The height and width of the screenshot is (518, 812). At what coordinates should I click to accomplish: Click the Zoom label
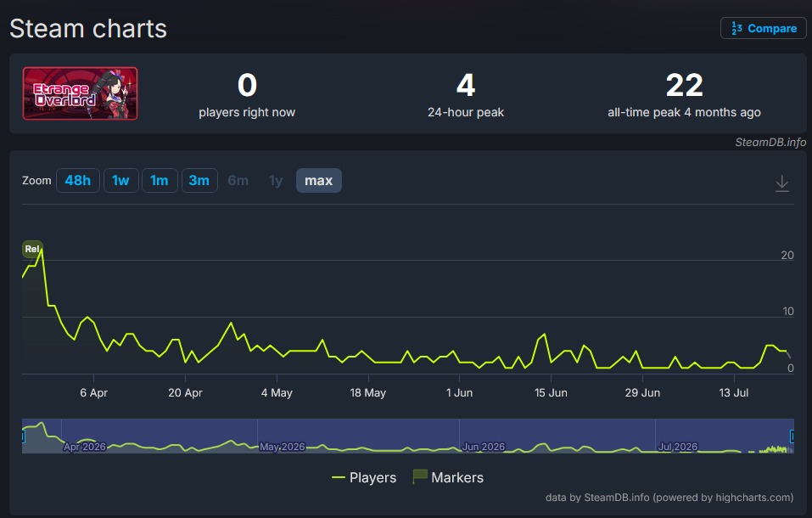[x=36, y=180]
